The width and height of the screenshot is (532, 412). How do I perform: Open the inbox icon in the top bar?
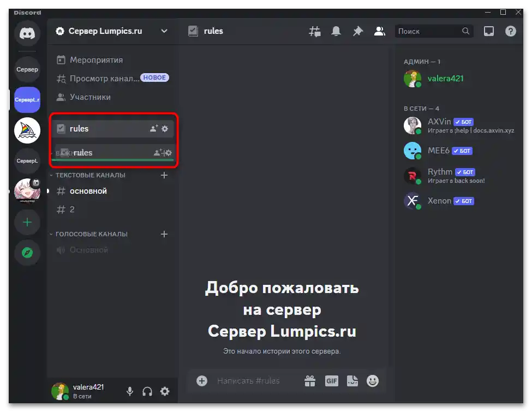point(488,31)
